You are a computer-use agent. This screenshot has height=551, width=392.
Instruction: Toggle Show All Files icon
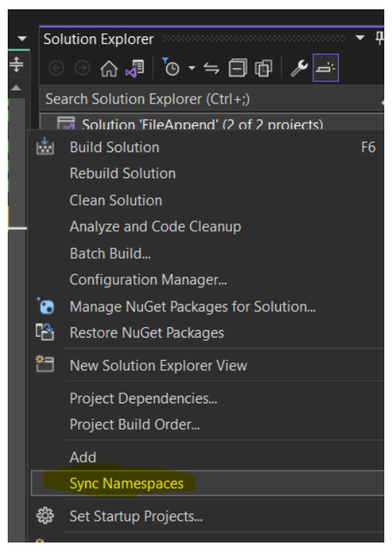(x=264, y=68)
